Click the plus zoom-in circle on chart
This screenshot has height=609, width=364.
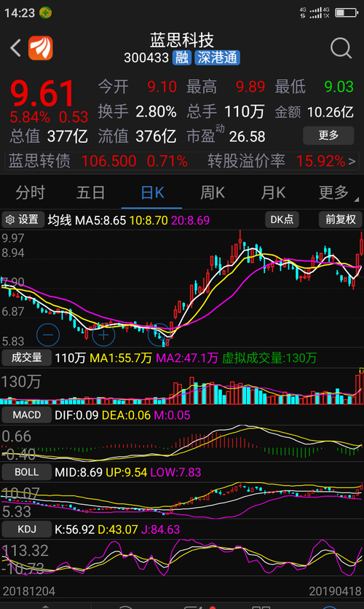(x=103, y=334)
